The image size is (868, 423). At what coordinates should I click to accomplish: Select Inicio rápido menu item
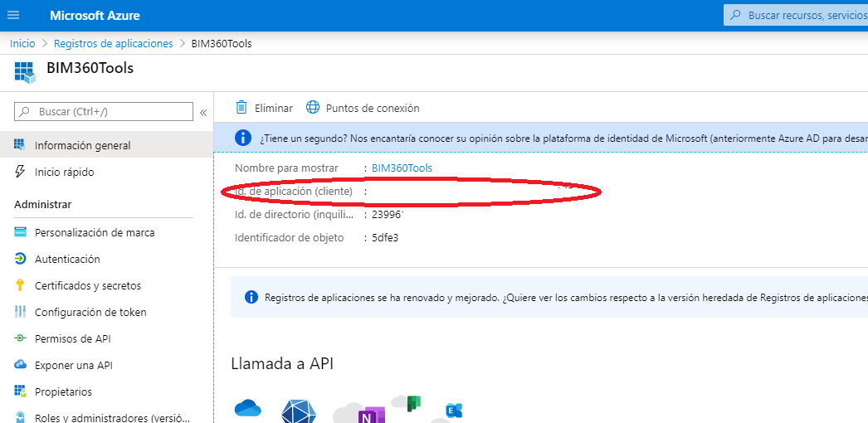coord(107,172)
